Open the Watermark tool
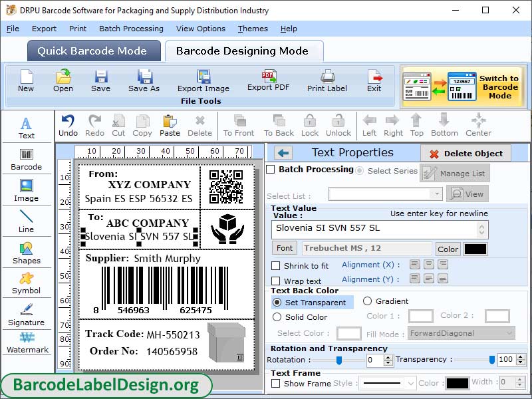532x399 pixels. (x=27, y=342)
